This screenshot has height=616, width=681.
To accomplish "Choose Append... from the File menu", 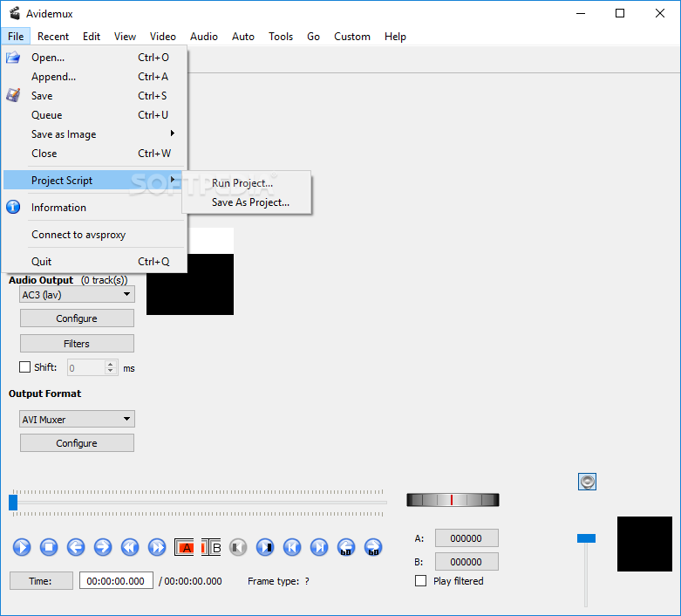I will click(95, 77).
